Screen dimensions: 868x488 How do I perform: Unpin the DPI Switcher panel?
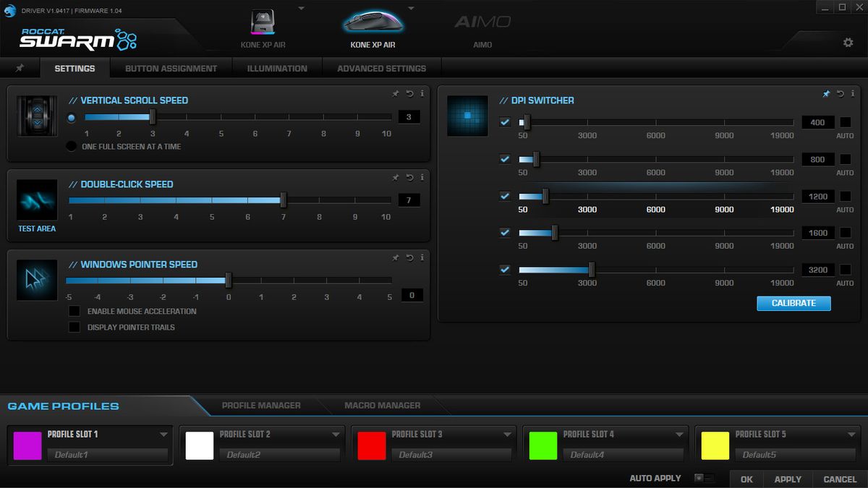click(826, 93)
